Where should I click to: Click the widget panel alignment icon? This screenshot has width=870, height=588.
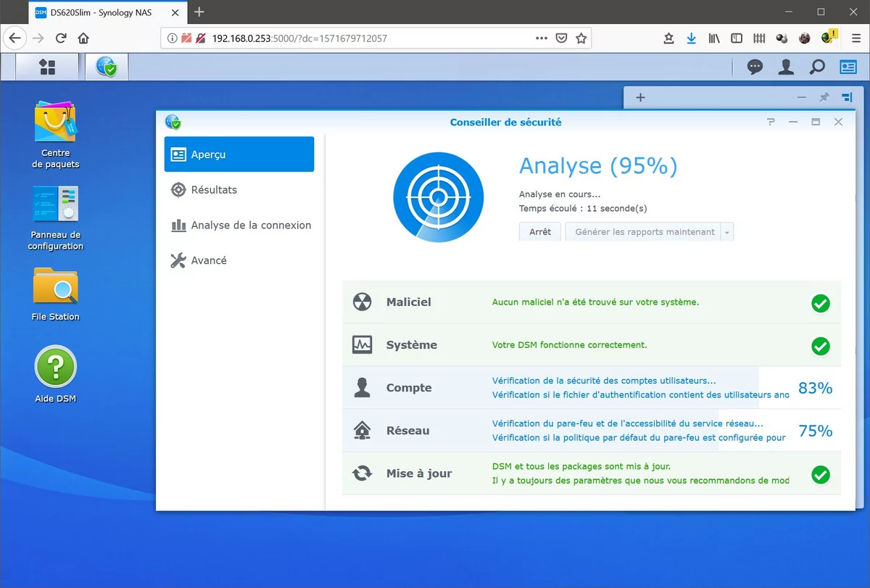[x=847, y=97]
